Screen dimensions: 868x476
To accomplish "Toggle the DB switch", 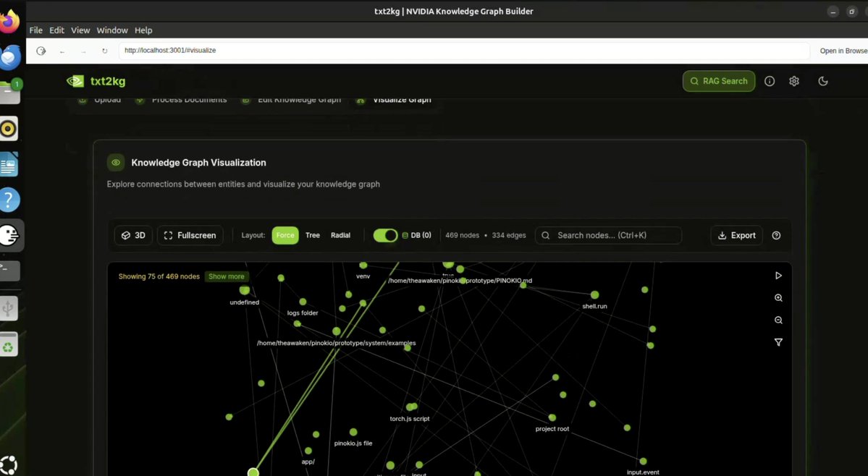I will coord(385,235).
